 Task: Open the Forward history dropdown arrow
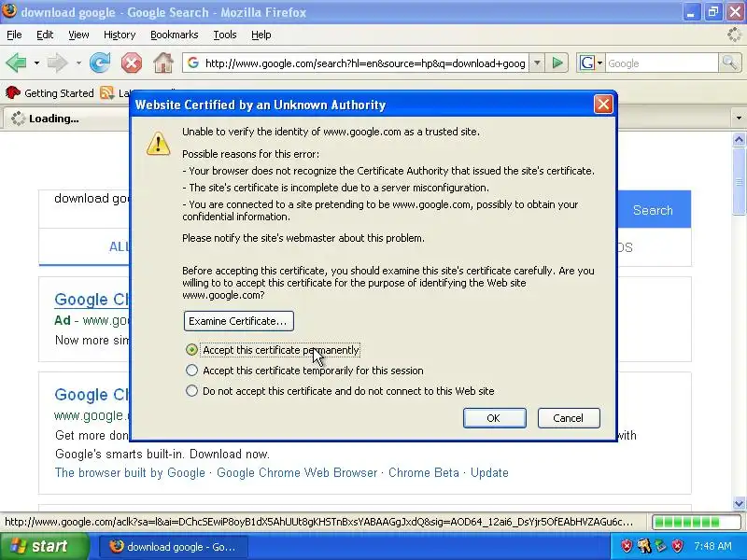(x=78, y=63)
